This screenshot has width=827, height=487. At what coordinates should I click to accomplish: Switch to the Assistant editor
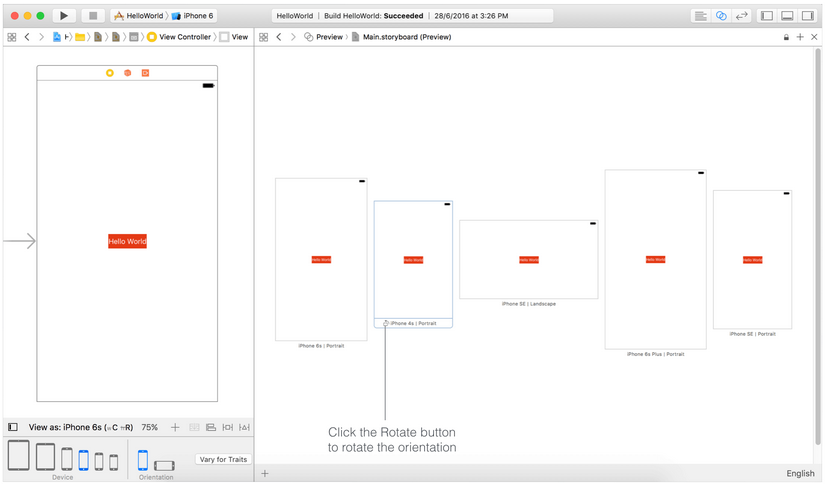[x=721, y=16]
